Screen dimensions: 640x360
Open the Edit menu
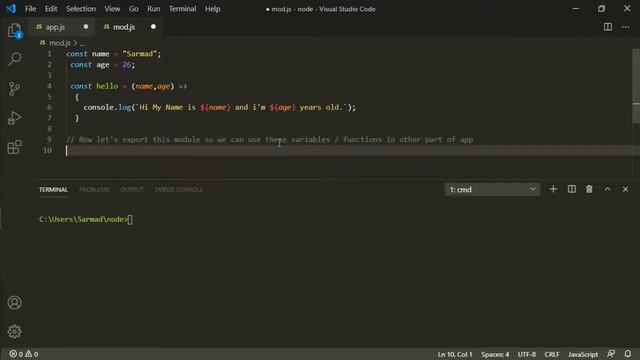tap(51, 9)
